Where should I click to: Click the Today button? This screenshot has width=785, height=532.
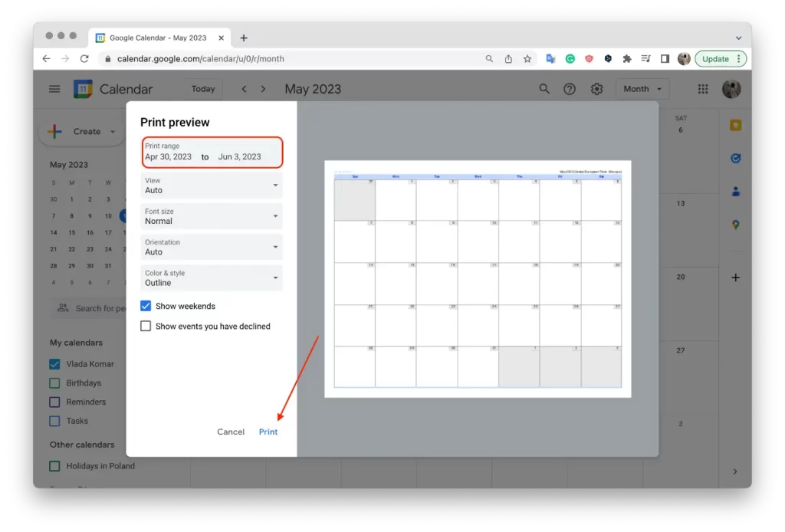202,89
